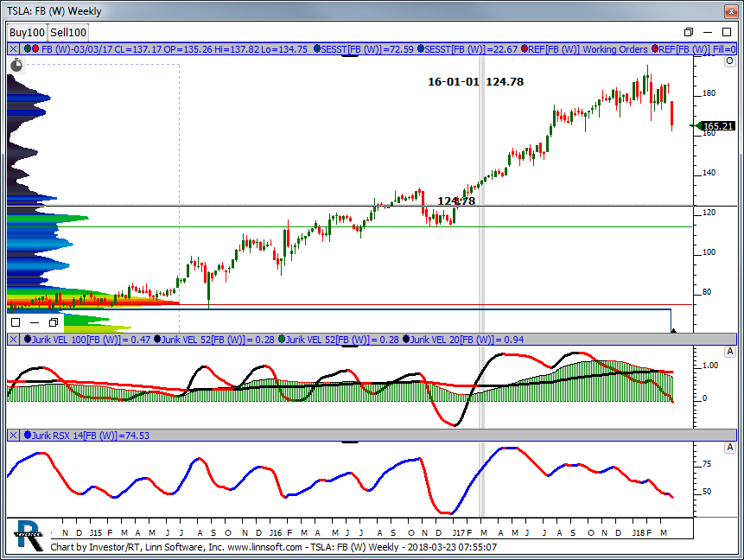Click the 180 price level on vertical scale

point(709,93)
